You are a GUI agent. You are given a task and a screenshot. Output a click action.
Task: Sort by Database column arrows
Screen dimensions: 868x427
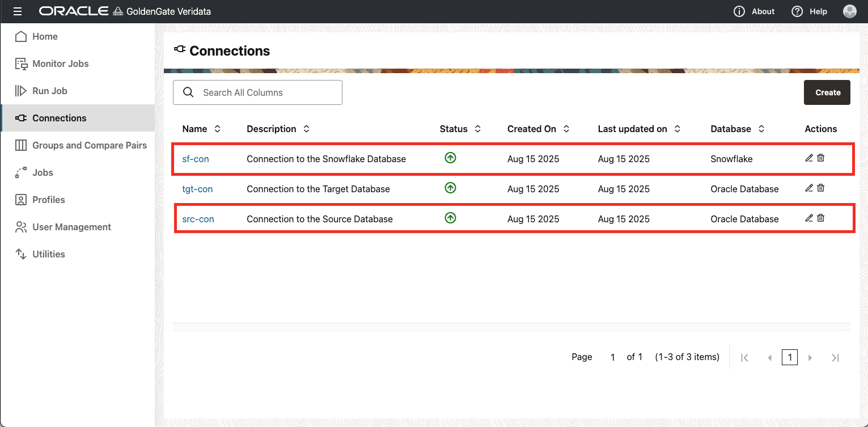click(x=761, y=129)
